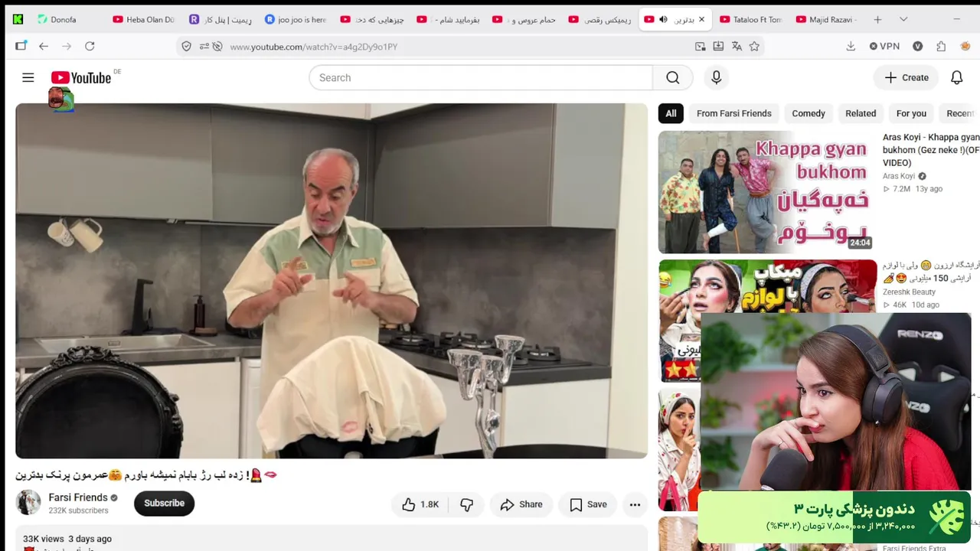
Task: Subscribe to Farsi Friends
Action: click(164, 504)
